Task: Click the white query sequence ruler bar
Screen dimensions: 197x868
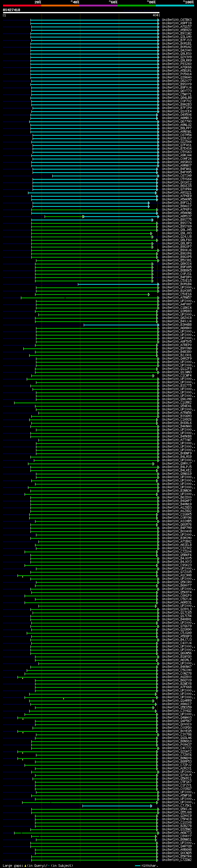Action: [x=81, y=12]
